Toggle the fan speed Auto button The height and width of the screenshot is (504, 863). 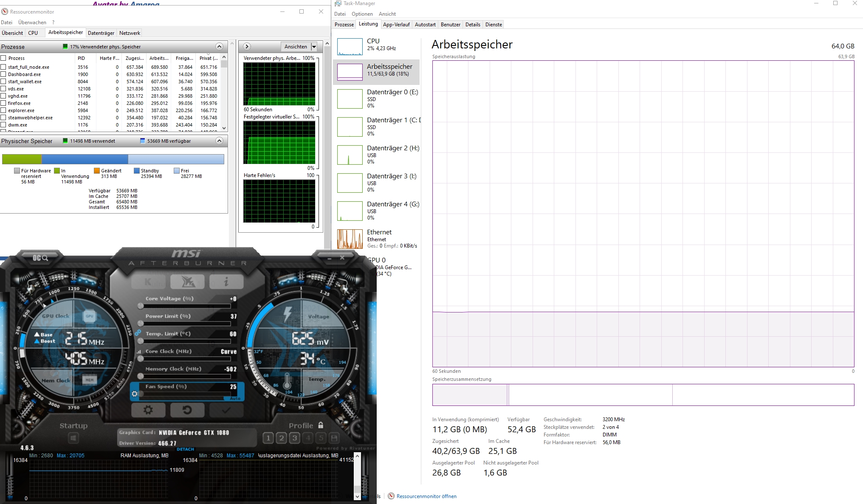235,398
